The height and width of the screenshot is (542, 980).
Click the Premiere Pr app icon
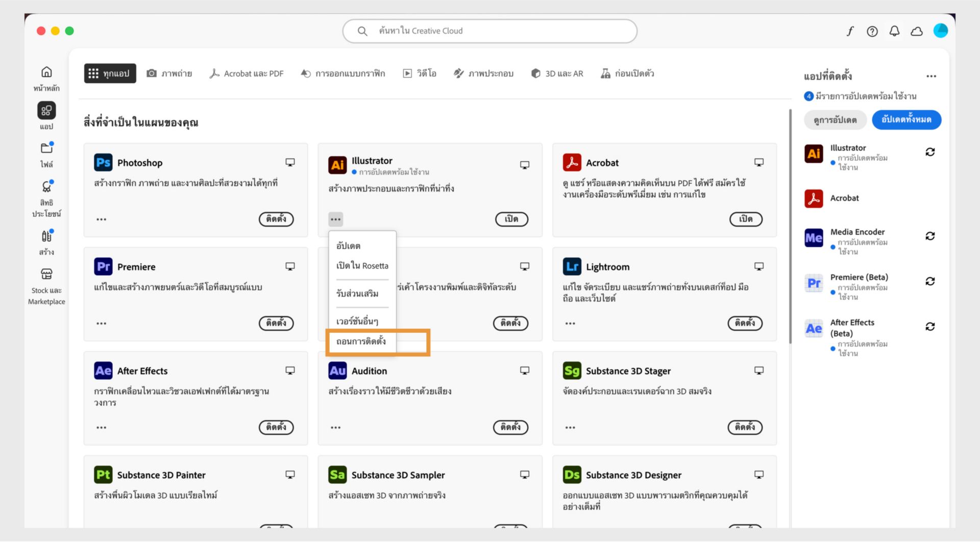click(x=103, y=266)
